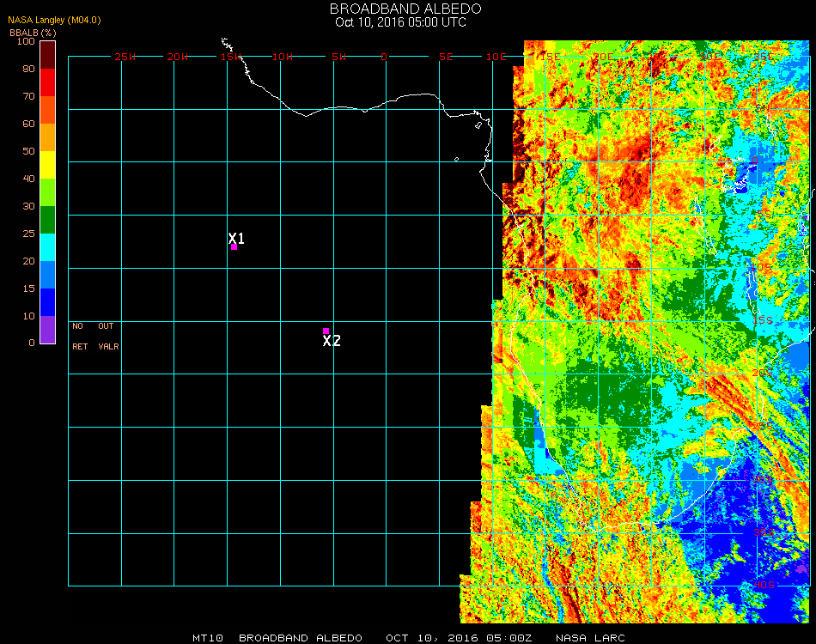Click the '25' colorbar scale value

(x=28, y=234)
